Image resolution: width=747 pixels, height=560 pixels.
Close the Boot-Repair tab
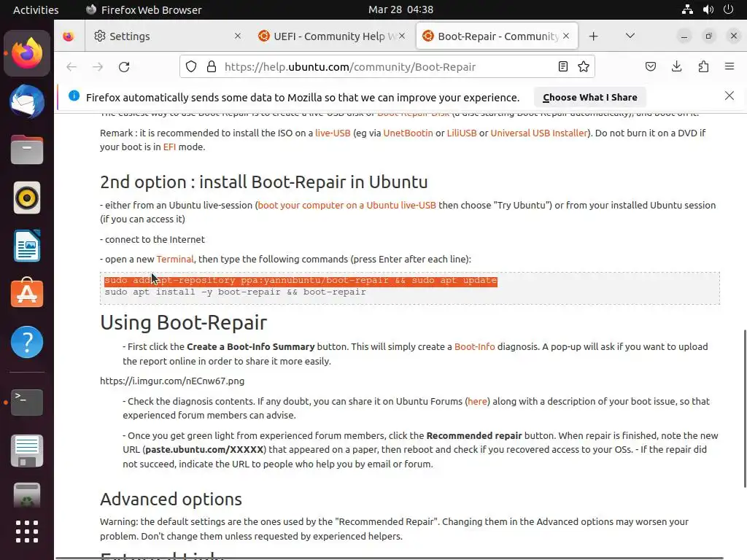tap(566, 36)
